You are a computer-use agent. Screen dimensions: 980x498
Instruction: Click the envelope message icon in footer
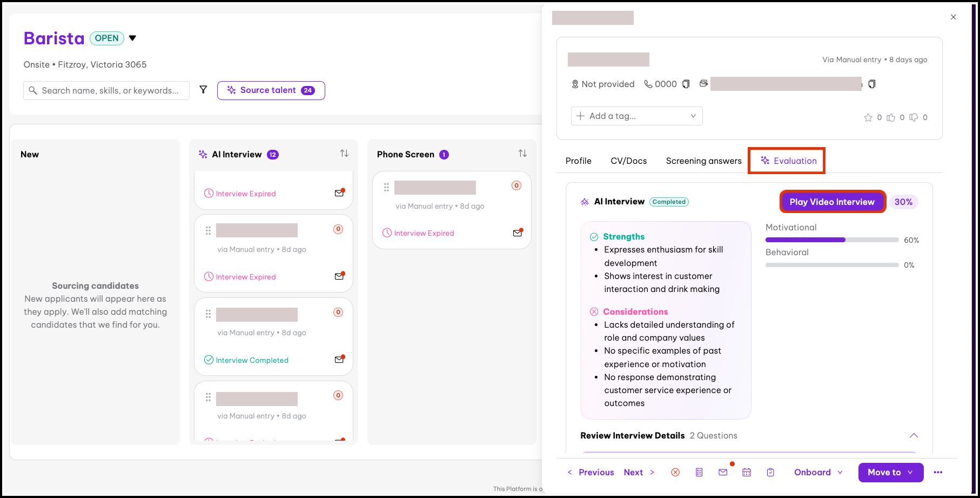pos(723,472)
